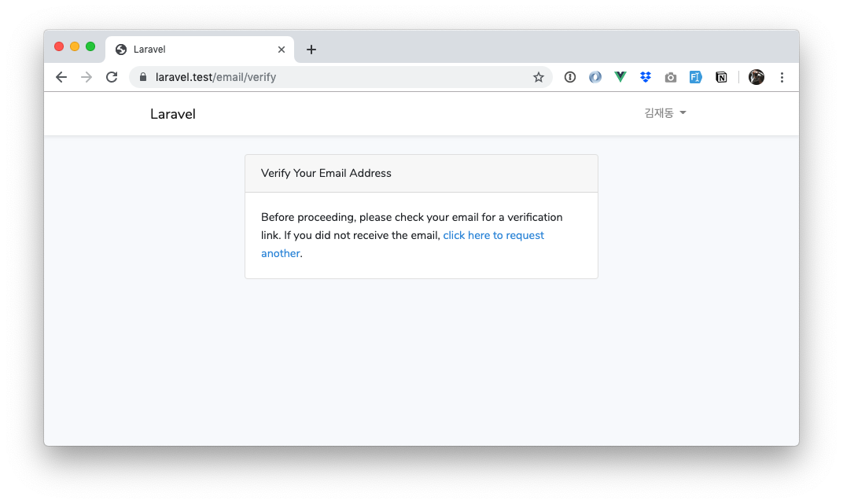Click the lock icon for site info

click(x=143, y=77)
